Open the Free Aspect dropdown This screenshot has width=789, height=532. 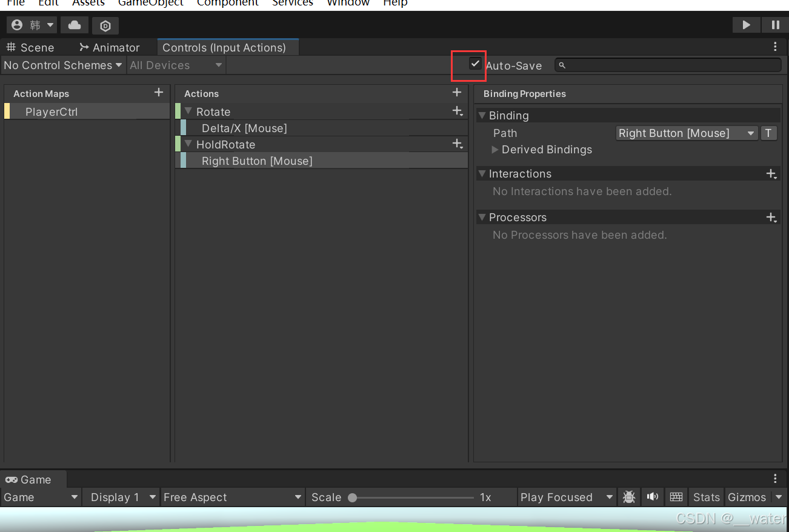(x=233, y=497)
